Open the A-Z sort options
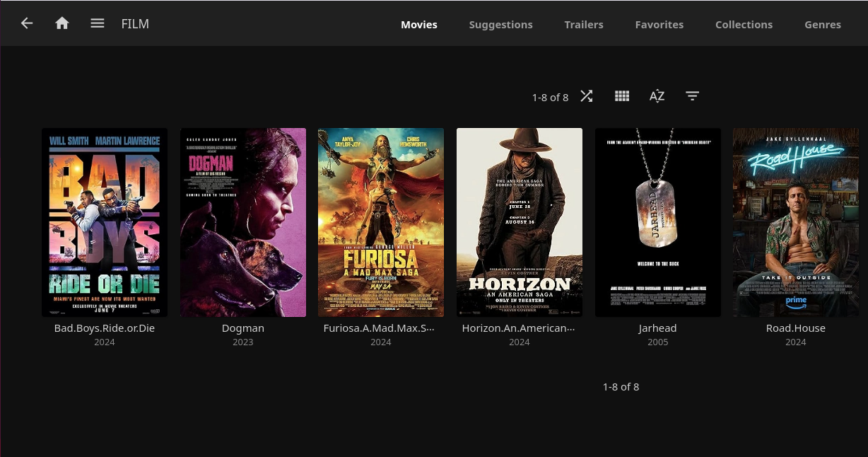The width and height of the screenshot is (868, 457). tap(657, 96)
